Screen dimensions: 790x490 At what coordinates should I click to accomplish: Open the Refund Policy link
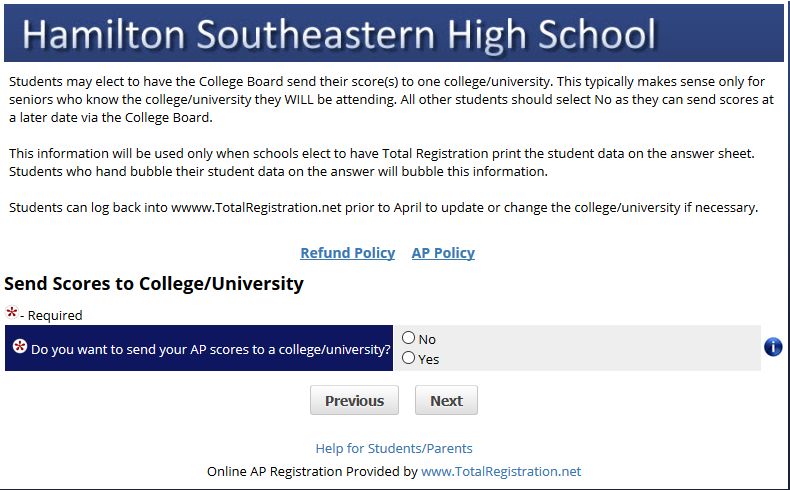coord(348,253)
